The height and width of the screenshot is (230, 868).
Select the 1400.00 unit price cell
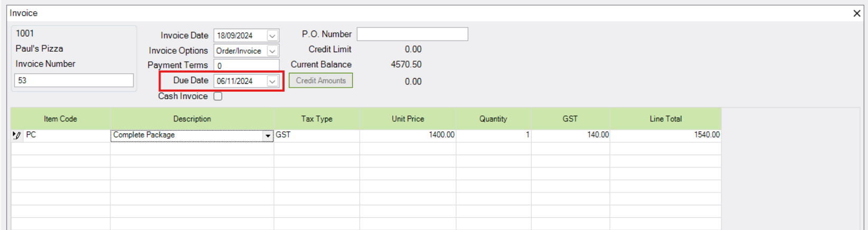pos(408,136)
